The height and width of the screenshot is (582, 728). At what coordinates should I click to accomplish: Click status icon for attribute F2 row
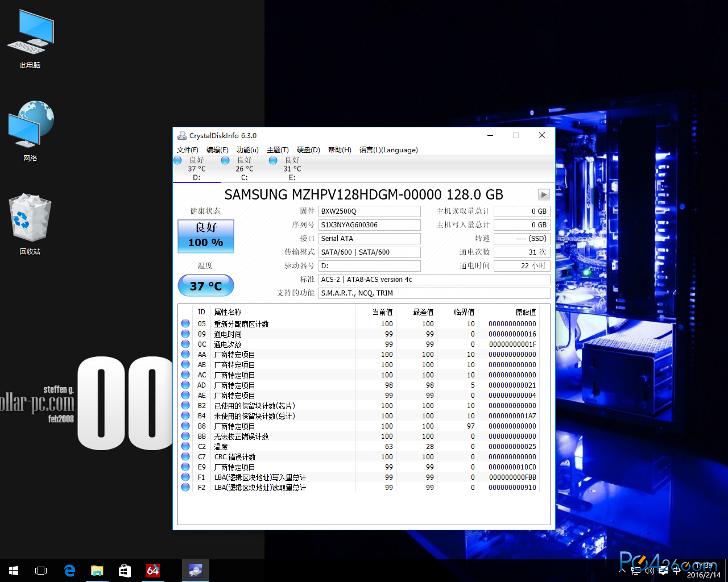click(185, 487)
